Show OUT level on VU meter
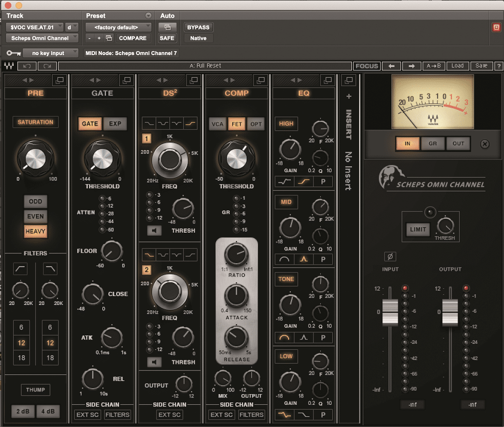Screen dimensions: 504x427 [458, 144]
